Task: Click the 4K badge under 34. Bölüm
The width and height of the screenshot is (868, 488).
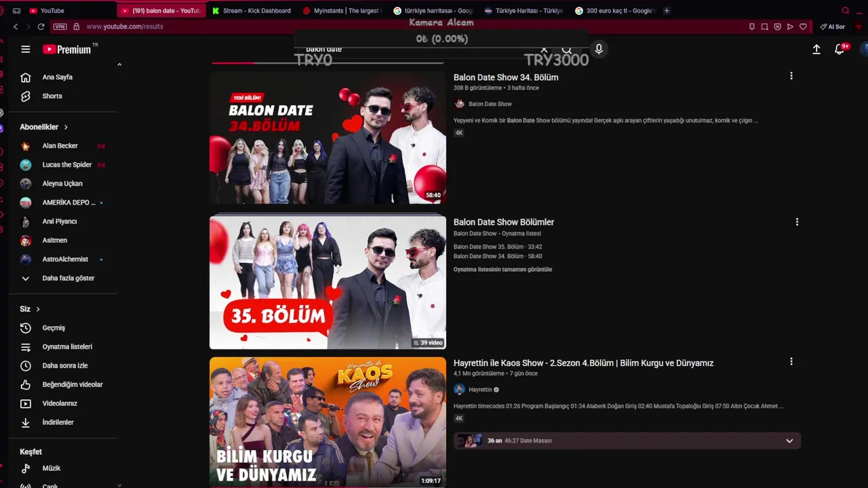Action: (x=459, y=133)
